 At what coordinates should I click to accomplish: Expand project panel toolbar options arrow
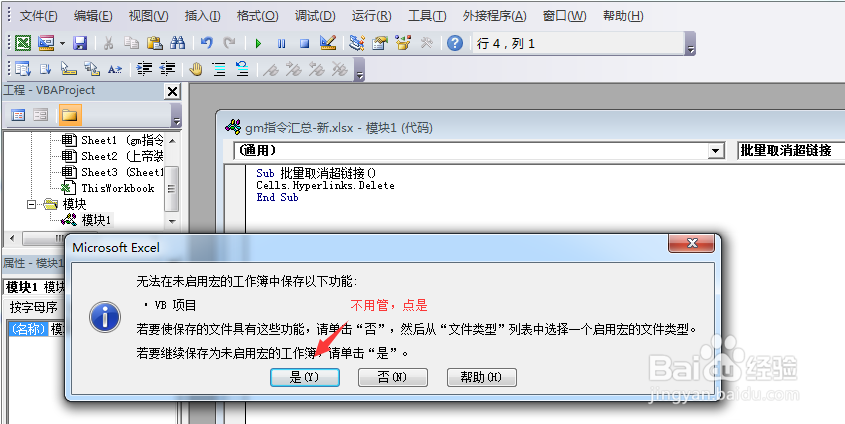point(176,115)
